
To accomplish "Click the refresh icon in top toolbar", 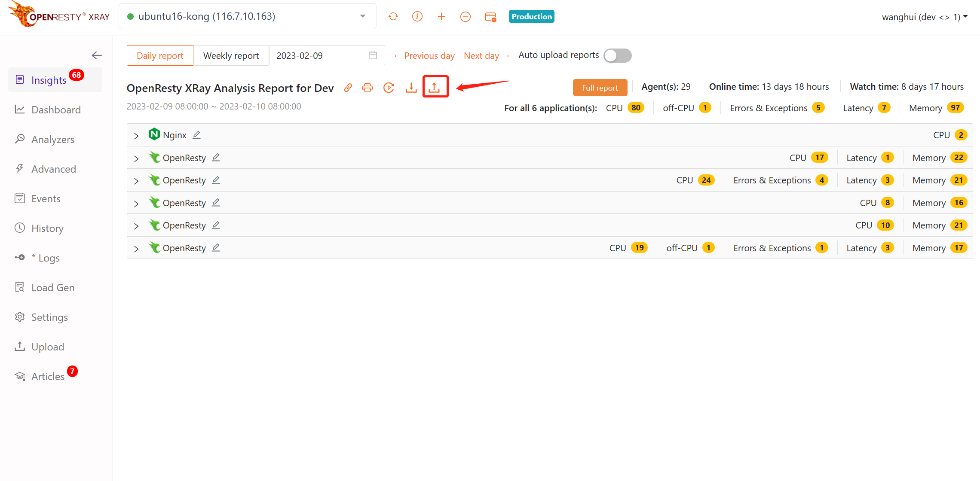I will tap(393, 17).
